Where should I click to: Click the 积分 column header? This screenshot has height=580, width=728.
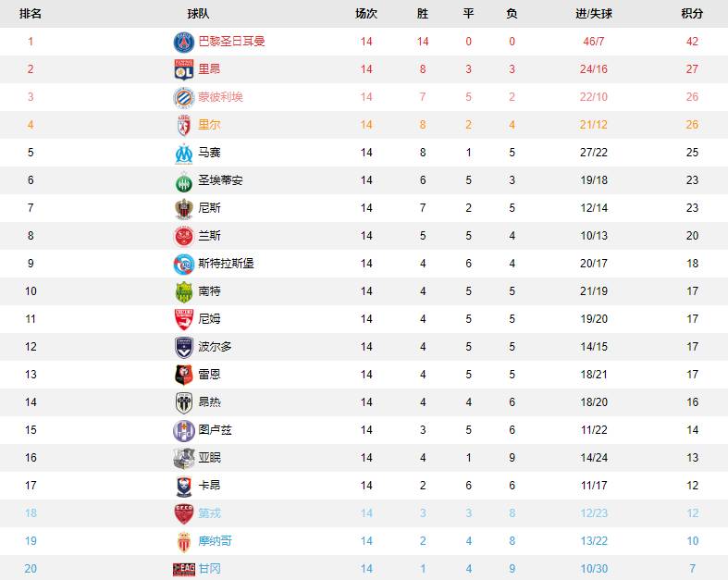tap(692, 14)
